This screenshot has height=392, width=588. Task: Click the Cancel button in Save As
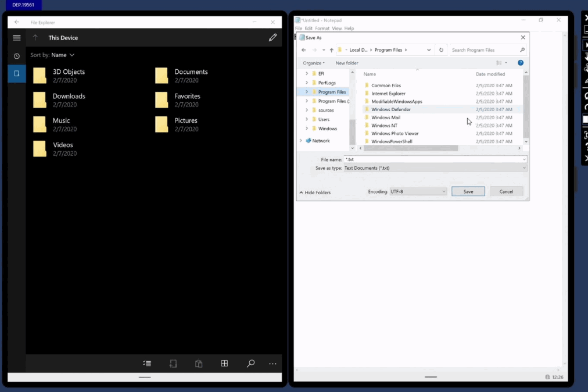tap(506, 191)
